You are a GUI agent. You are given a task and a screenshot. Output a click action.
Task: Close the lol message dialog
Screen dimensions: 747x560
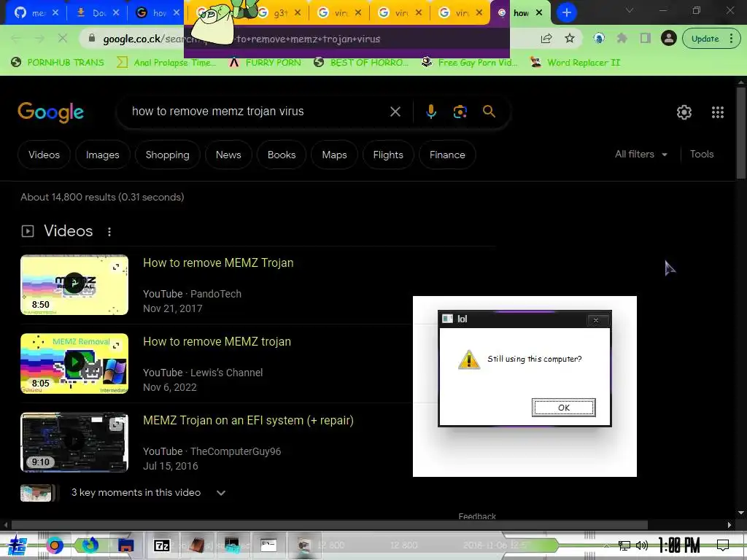point(596,321)
